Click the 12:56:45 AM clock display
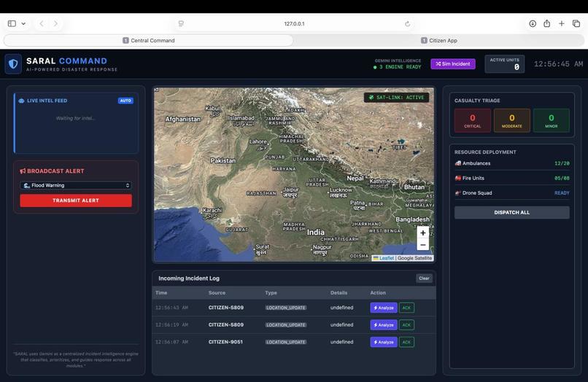 coord(558,64)
